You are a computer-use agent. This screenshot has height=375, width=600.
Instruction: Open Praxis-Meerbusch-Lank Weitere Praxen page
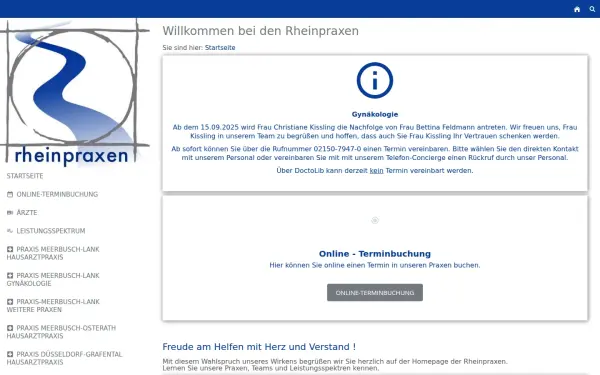(53, 306)
